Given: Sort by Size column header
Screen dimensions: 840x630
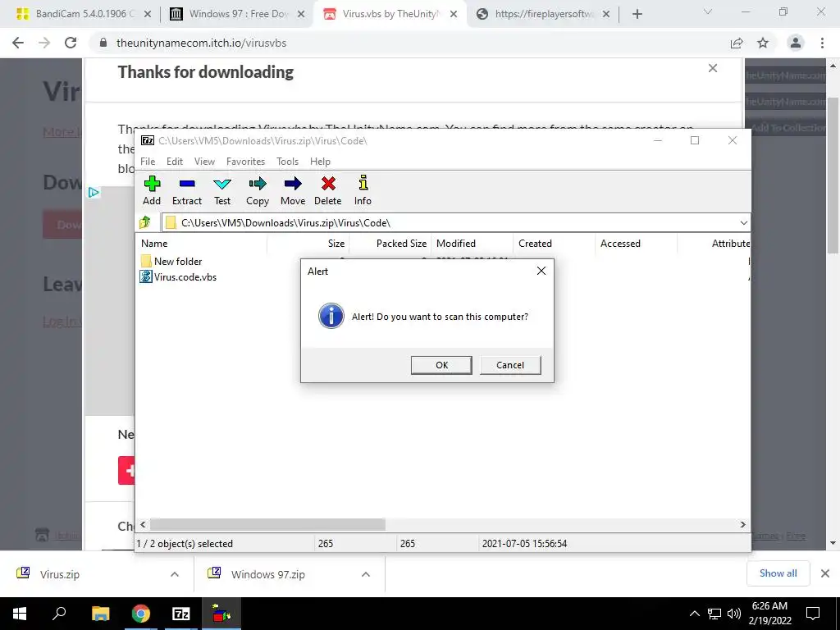Looking at the screenshot, I should 308,243.
